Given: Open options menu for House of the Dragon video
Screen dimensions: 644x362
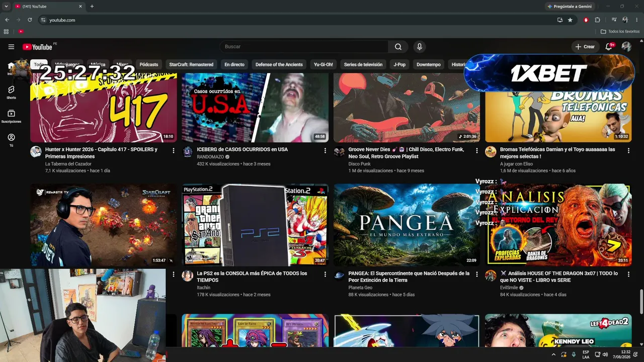Looking at the screenshot, I should [x=628, y=274].
